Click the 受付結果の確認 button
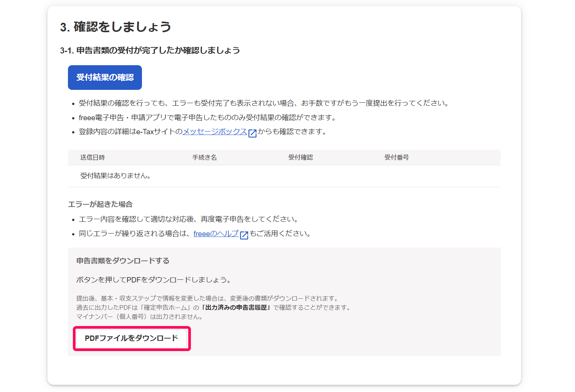The height and width of the screenshot is (392, 575). click(105, 77)
